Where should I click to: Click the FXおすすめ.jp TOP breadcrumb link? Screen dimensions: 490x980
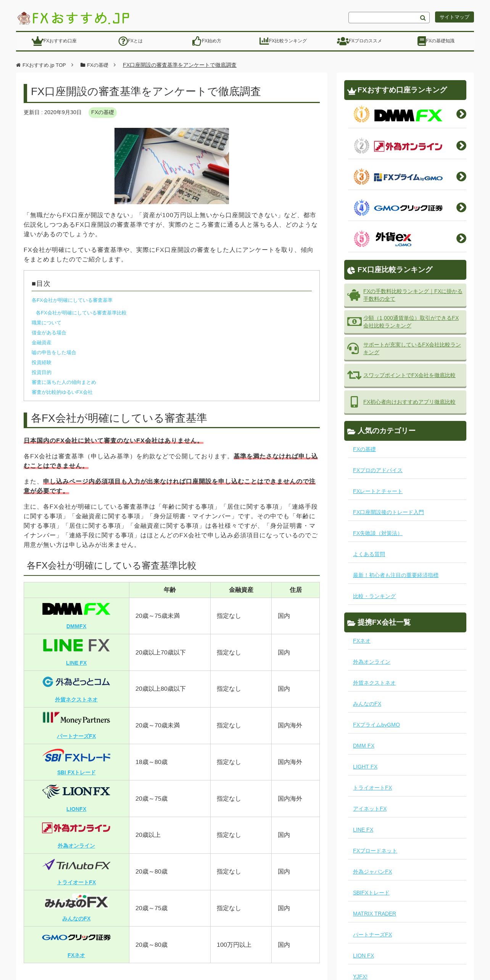click(44, 65)
